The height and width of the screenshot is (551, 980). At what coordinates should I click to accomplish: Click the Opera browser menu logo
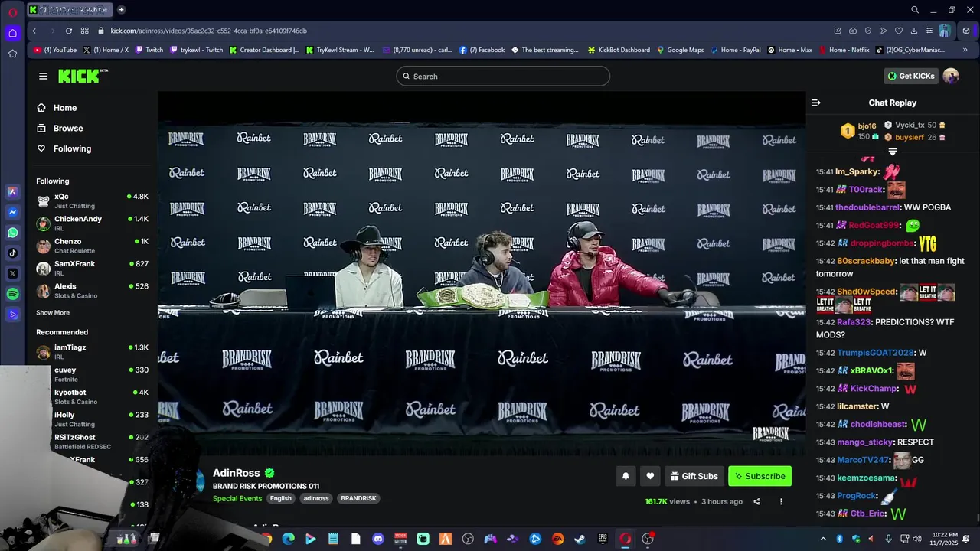pyautogui.click(x=12, y=12)
